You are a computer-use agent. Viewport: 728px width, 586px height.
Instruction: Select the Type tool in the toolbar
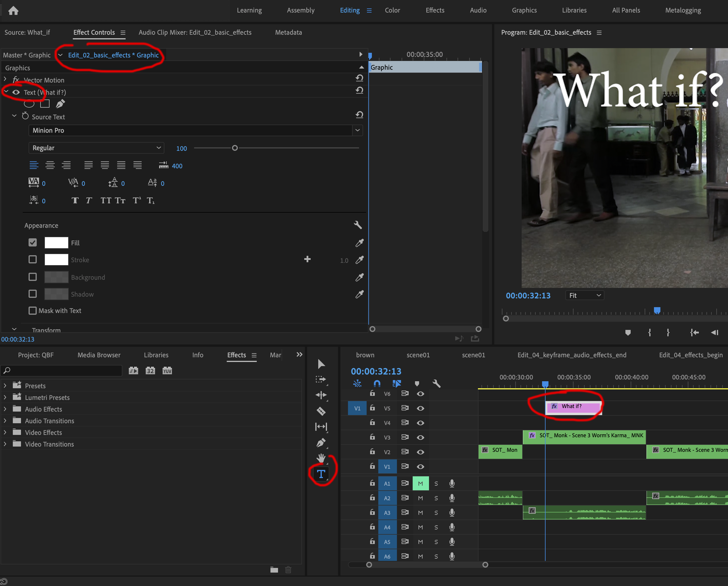pos(321,474)
